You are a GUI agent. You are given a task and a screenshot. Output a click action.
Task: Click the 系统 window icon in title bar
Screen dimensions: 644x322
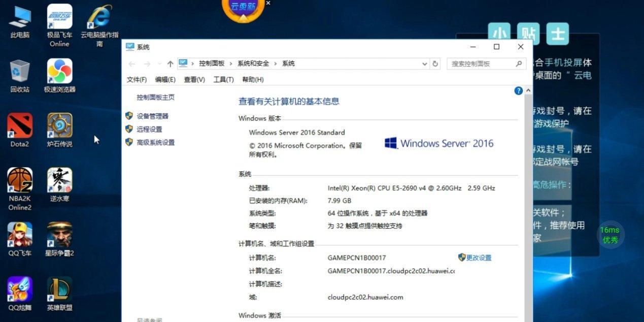click(x=130, y=47)
